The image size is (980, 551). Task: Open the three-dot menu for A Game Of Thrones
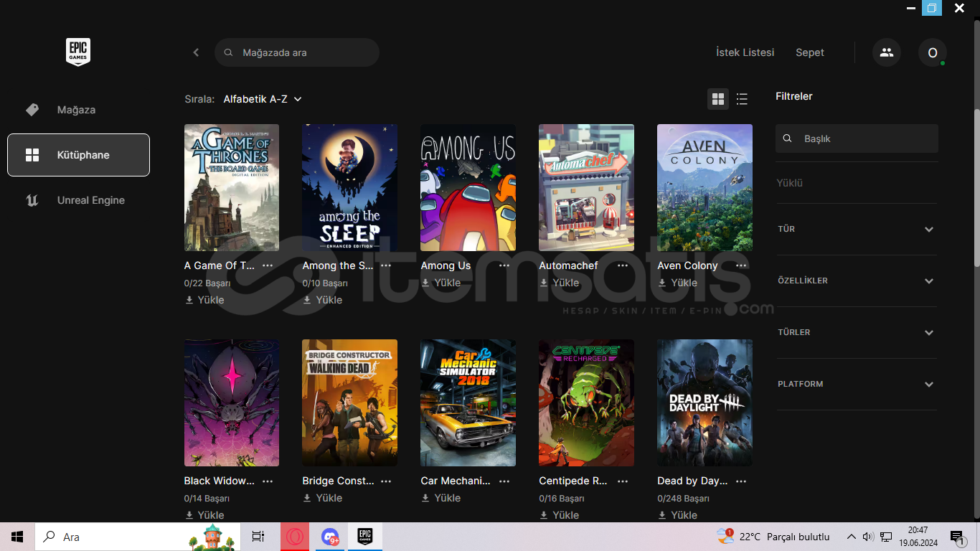[x=268, y=265]
